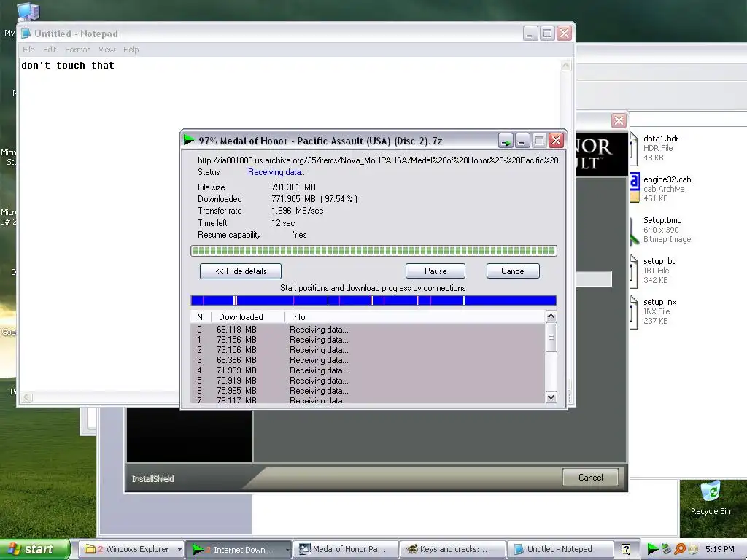Click the 1.696 MB/sec transfer rate value
Image resolution: width=747 pixels, height=560 pixels.
(298, 211)
